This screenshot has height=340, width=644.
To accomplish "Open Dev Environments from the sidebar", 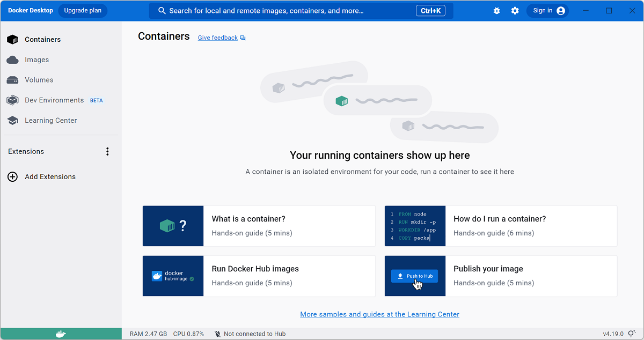I will (x=54, y=100).
